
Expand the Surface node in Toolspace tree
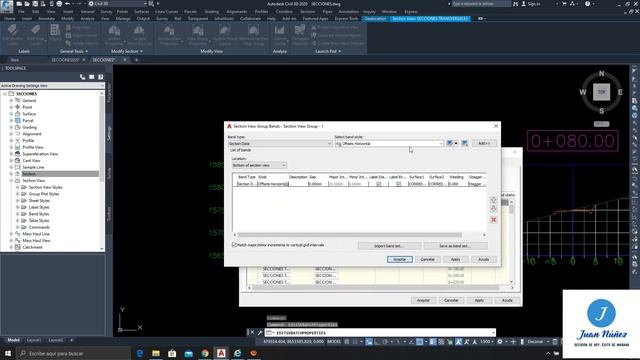coord(11,114)
